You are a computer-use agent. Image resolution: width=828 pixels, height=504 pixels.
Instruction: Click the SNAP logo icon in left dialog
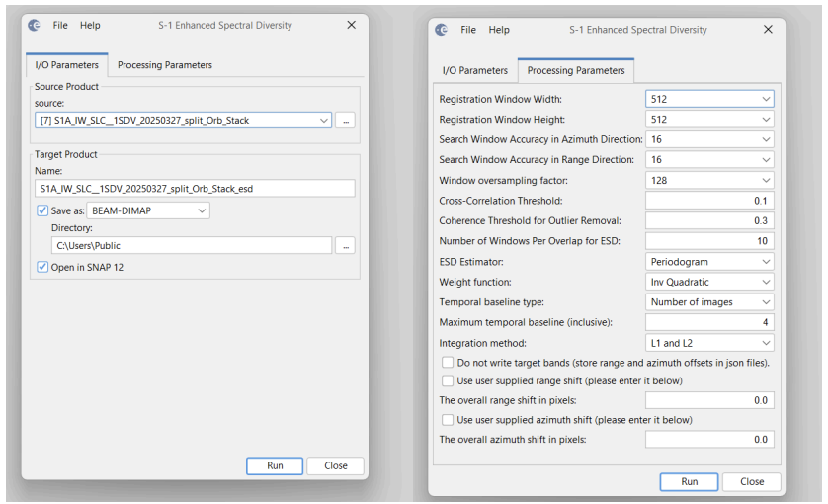click(35, 25)
